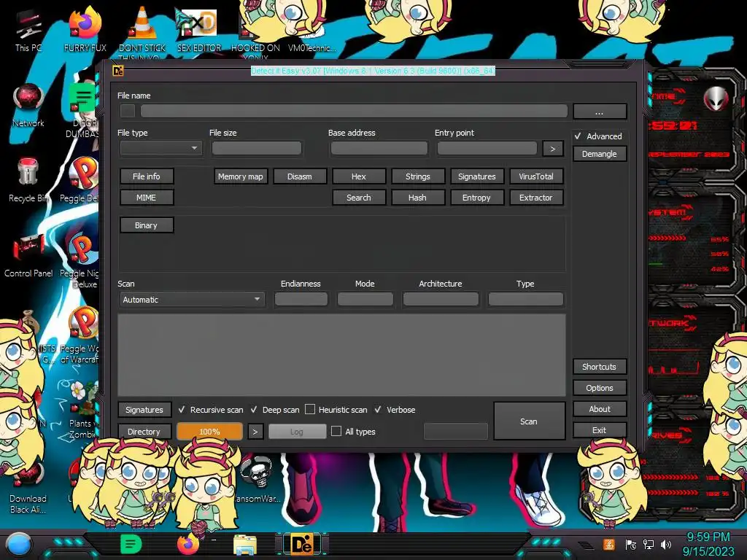
Task: Click the Detect It Easy title bar logo
Action: coord(118,71)
